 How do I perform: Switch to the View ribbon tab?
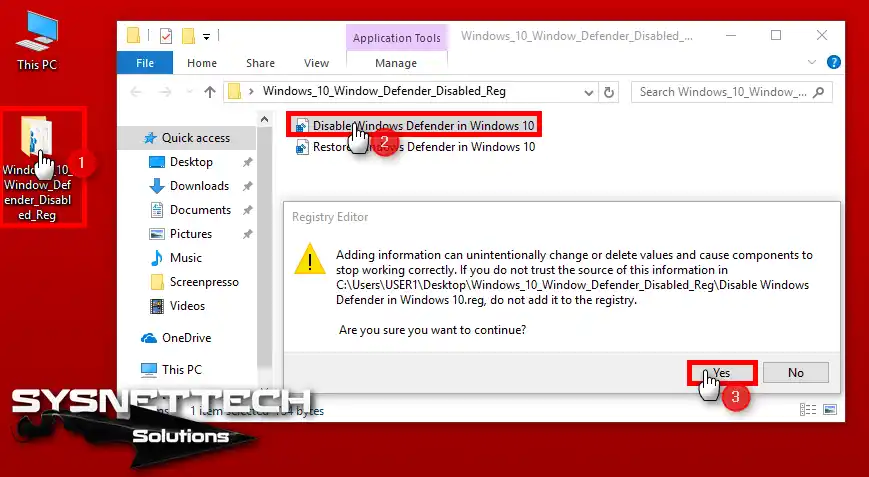[x=316, y=63]
